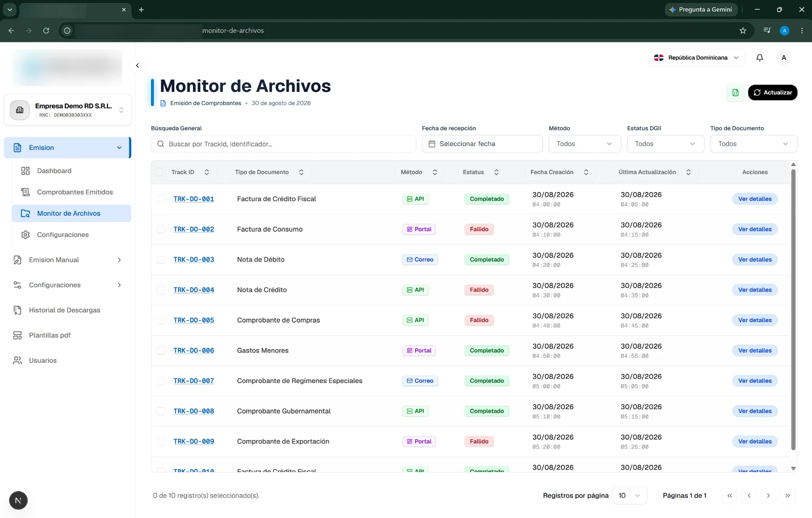Select all rows with header checkbox
Image resolution: width=812 pixels, height=518 pixels.
[159, 172]
